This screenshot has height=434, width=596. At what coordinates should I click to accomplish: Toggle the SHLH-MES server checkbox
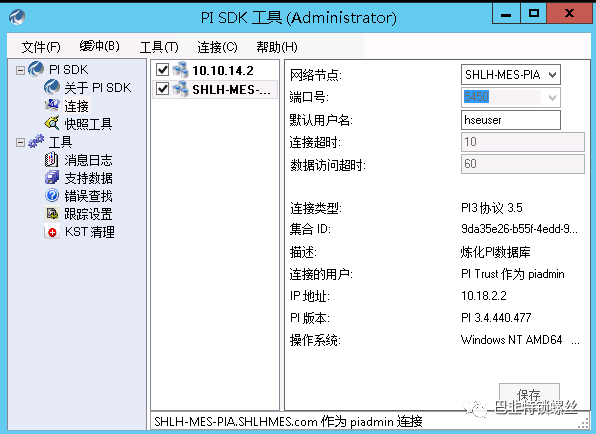click(x=163, y=89)
